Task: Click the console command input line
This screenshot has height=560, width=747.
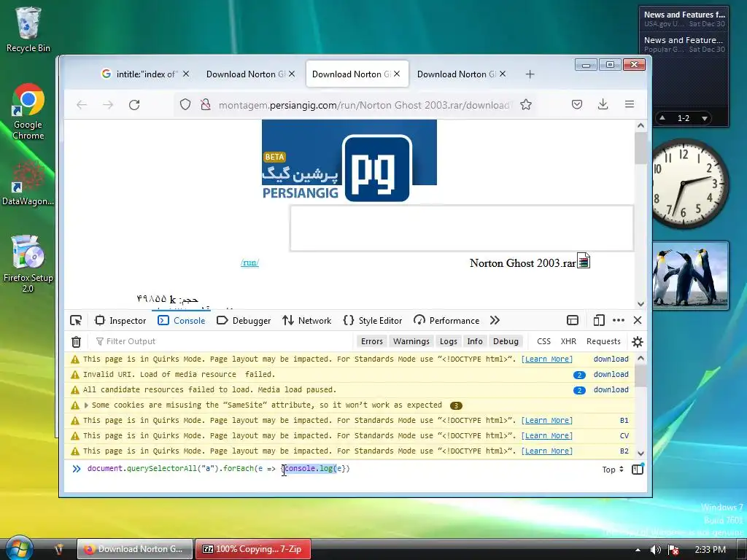Action: (x=333, y=469)
